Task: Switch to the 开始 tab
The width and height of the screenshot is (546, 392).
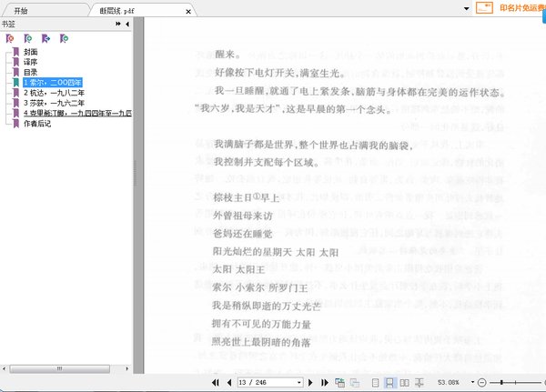Action: [x=21, y=11]
